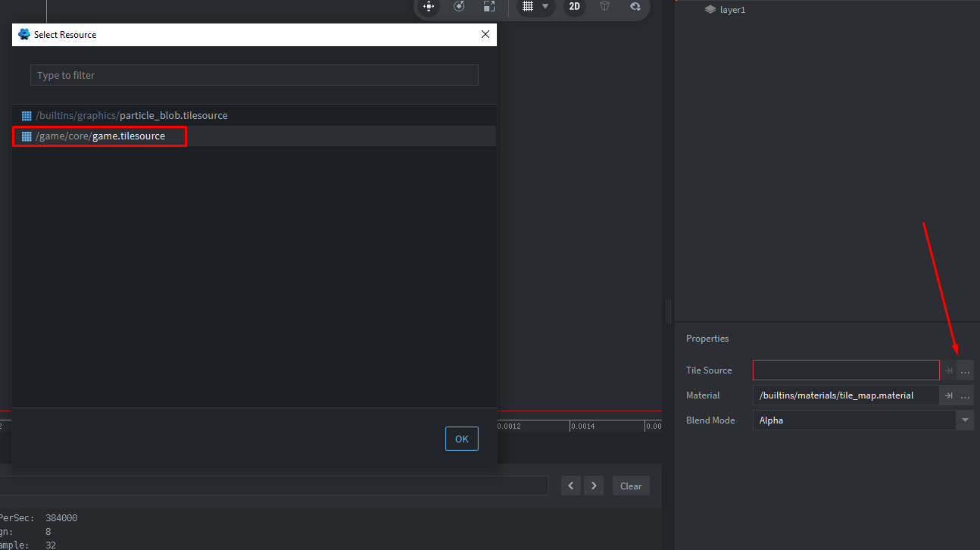This screenshot has height=550, width=980.
Task: Select the Move tool in the scene toolbar
Action: (429, 7)
